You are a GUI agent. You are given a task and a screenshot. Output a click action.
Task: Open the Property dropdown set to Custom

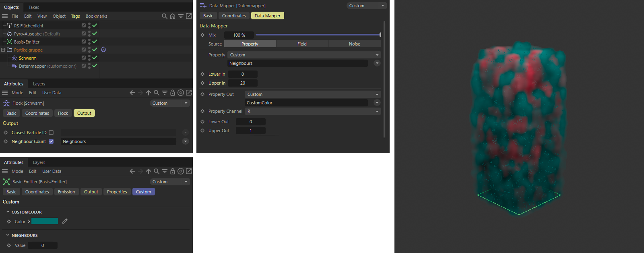(x=304, y=55)
